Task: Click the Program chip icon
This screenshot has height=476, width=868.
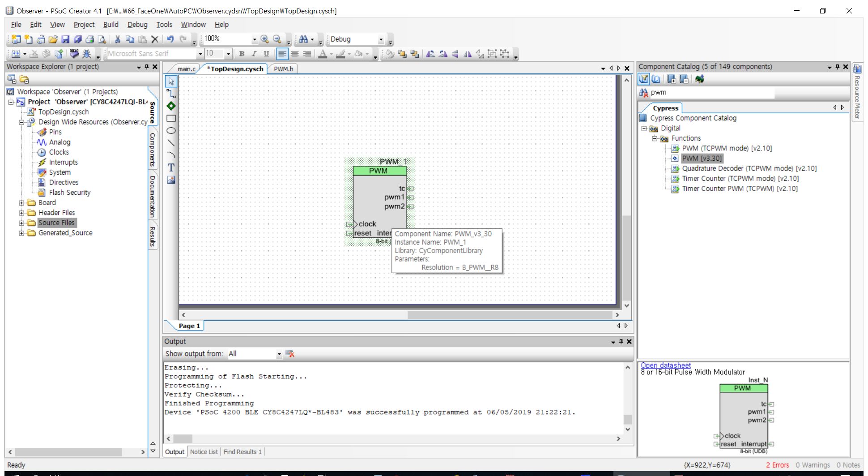Action: tap(74, 54)
